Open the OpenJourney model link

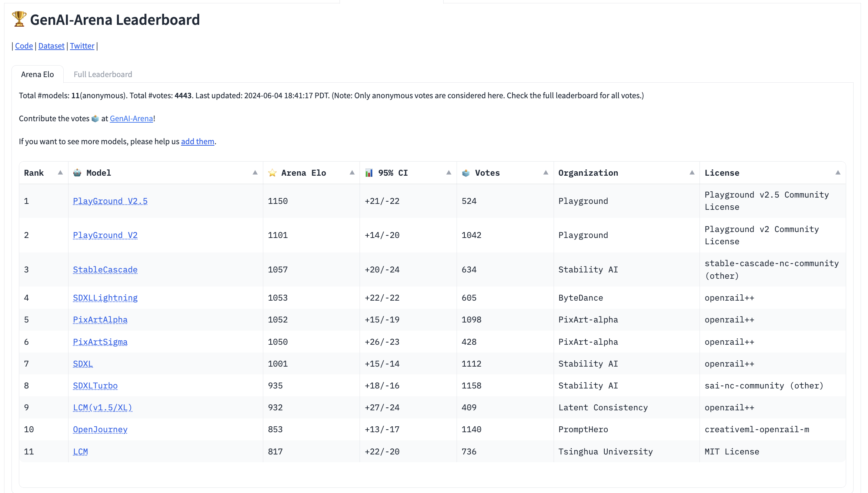point(100,429)
